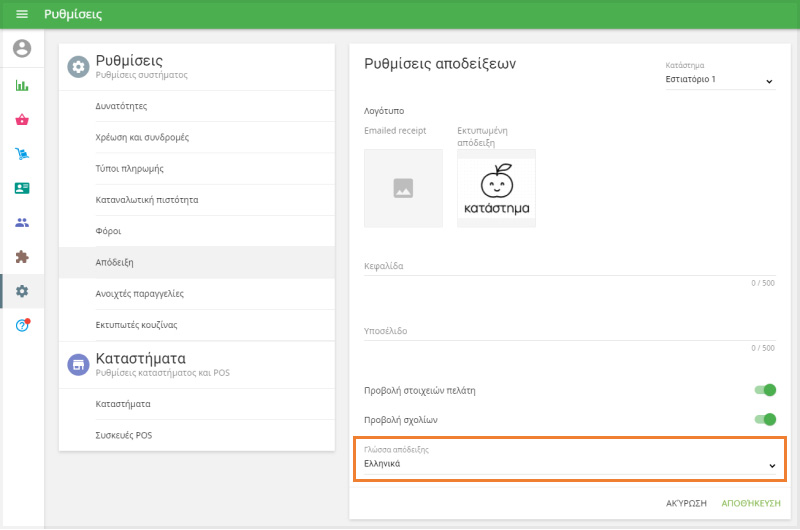Open the inventory cart icon

coord(22,154)
